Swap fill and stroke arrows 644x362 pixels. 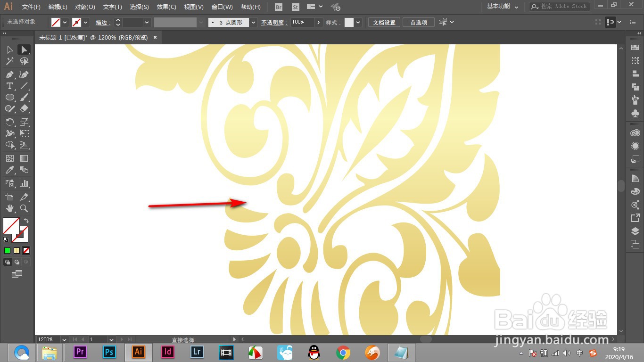(26, 221)
